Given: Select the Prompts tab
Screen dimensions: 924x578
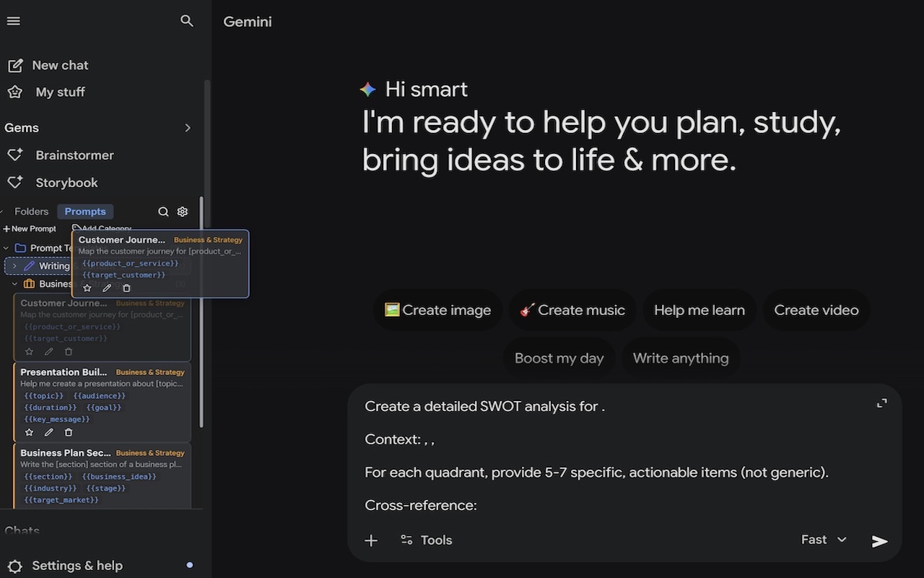Looking at the screenshot, I should (85, 212).
